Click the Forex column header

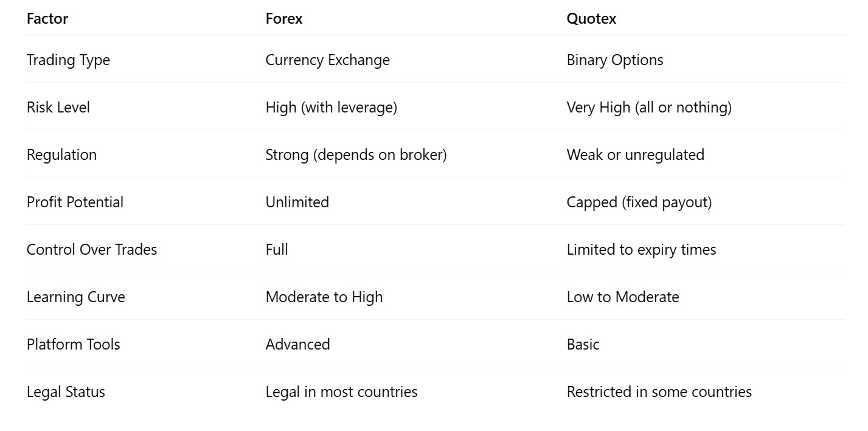[284, 19]
